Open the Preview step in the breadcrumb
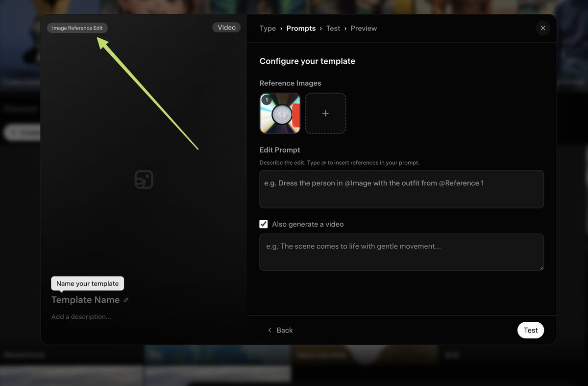Image resolution: width=588 pixels, height=386 pixels. (364, 28)
